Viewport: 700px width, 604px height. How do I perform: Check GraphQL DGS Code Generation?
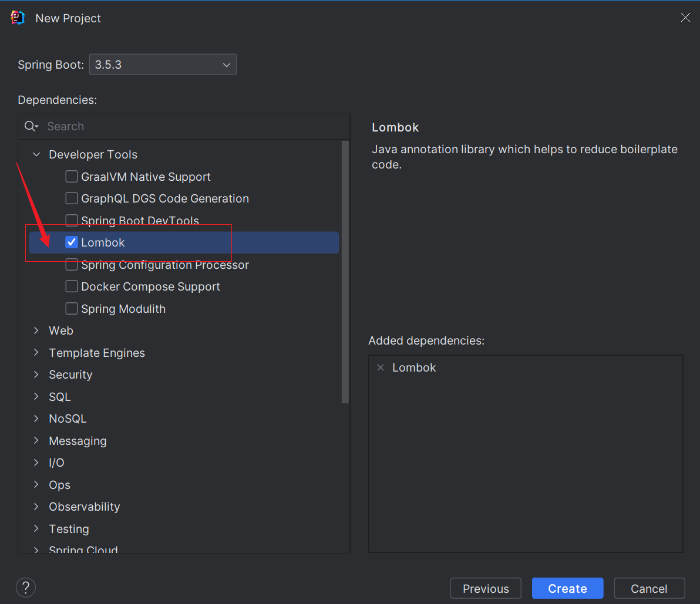click(x=71, y=198)
